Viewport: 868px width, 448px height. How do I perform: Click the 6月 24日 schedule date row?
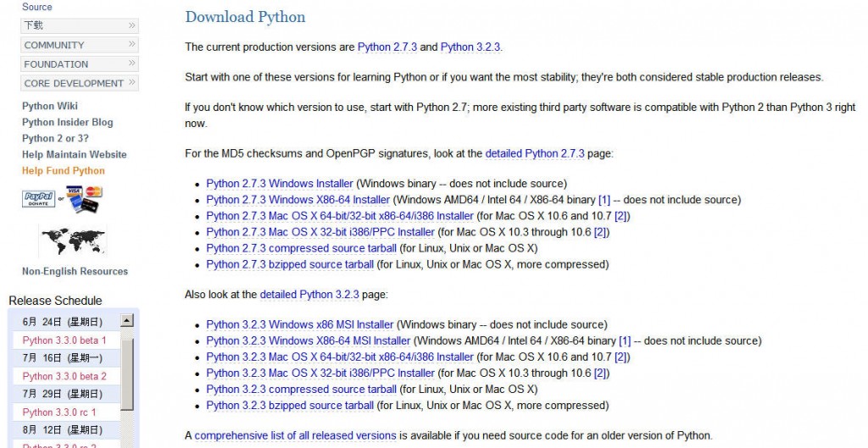coord(65,322)
